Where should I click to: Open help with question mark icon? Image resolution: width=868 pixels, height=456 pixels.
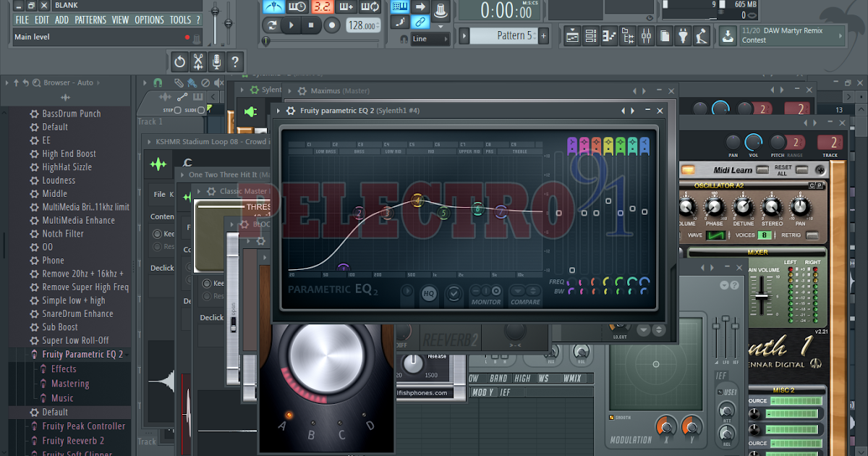point(234,62)
